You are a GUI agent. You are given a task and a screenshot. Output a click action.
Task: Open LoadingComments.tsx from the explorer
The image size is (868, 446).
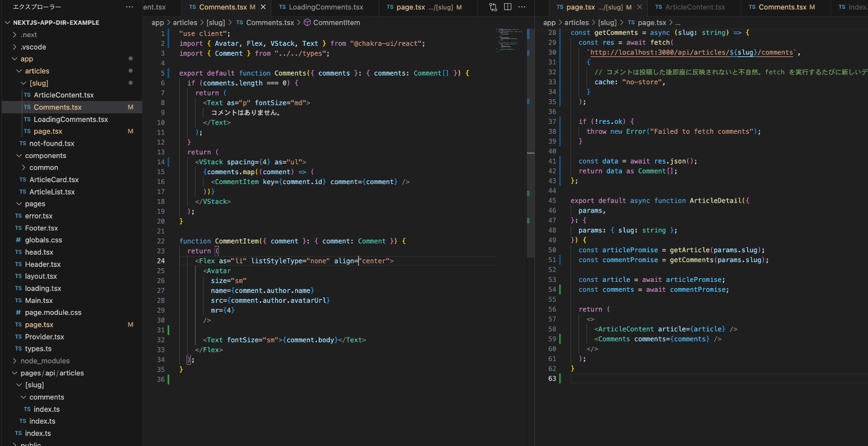(71, 120)
